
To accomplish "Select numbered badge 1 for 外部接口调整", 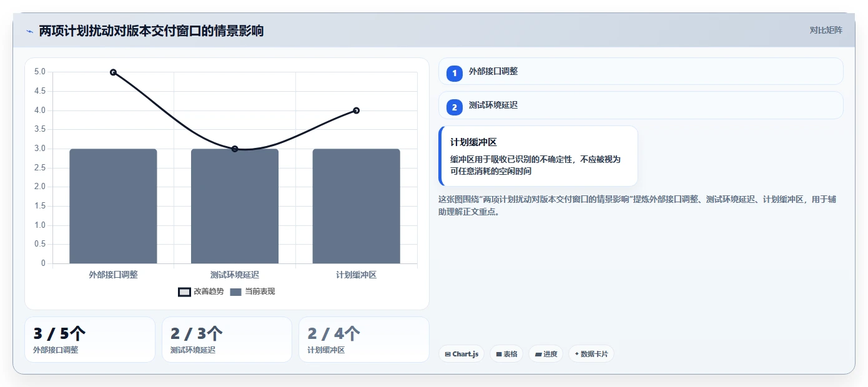I will click(x=455, y=73).
